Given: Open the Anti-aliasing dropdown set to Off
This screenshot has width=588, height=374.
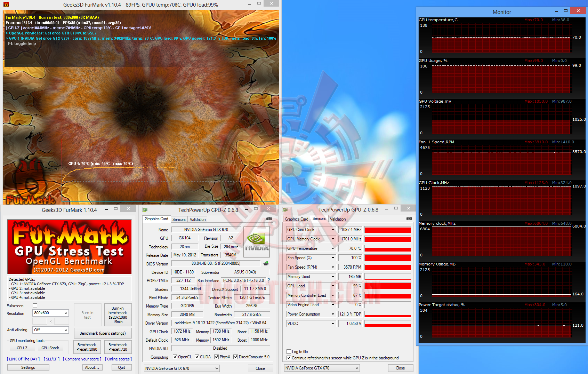Looking at the screenshot, I should (x=50, y=330).
